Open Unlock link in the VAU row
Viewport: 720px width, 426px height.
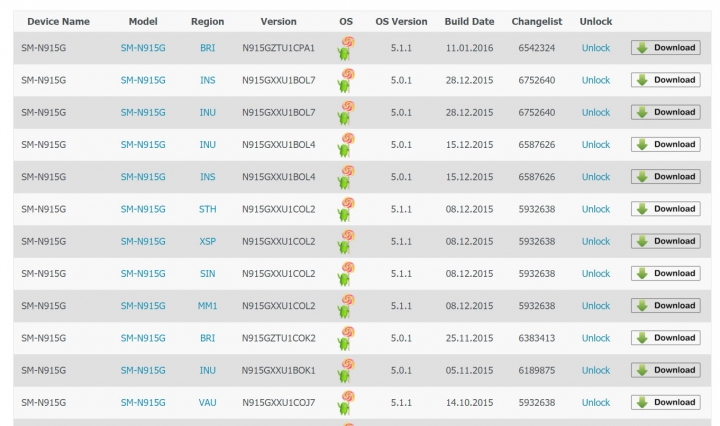(x=596, y=403)
